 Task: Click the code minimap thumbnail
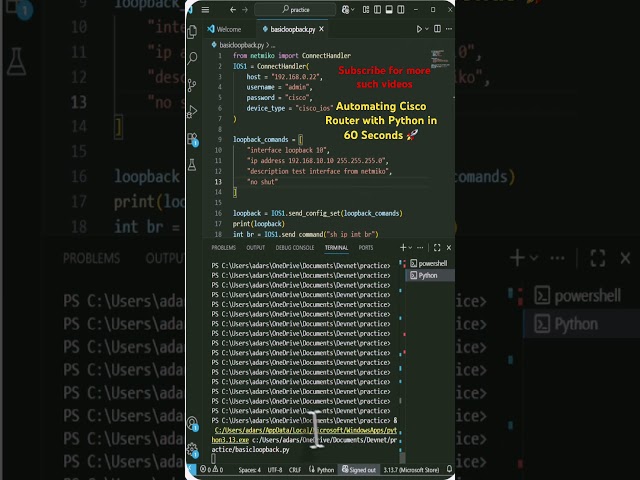[440, 59]
